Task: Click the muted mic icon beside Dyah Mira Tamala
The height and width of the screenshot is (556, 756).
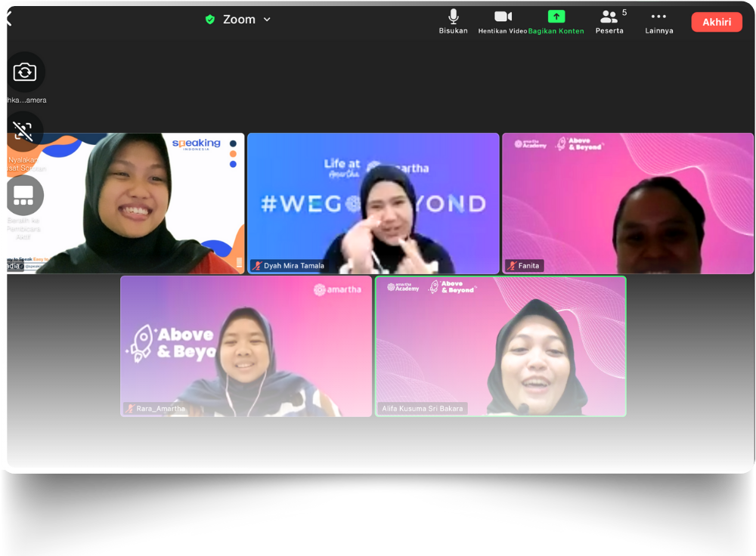Action: click(x=257, y=265)
